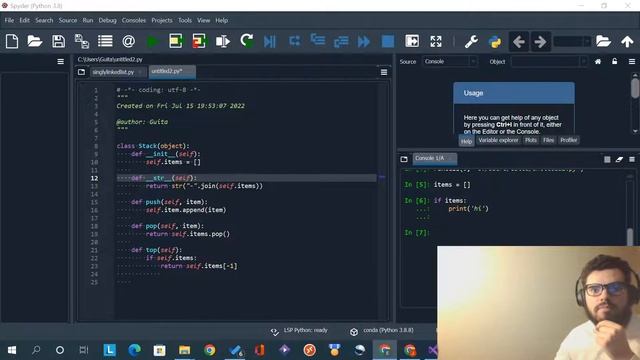The image size is (640, 360).
Task: Open the Source menu
Action: (68, 20)
